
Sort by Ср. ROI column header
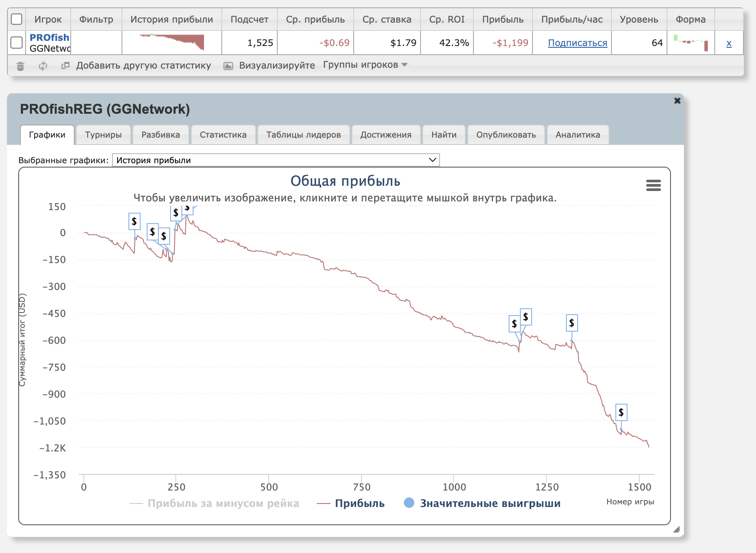(447, 20)
